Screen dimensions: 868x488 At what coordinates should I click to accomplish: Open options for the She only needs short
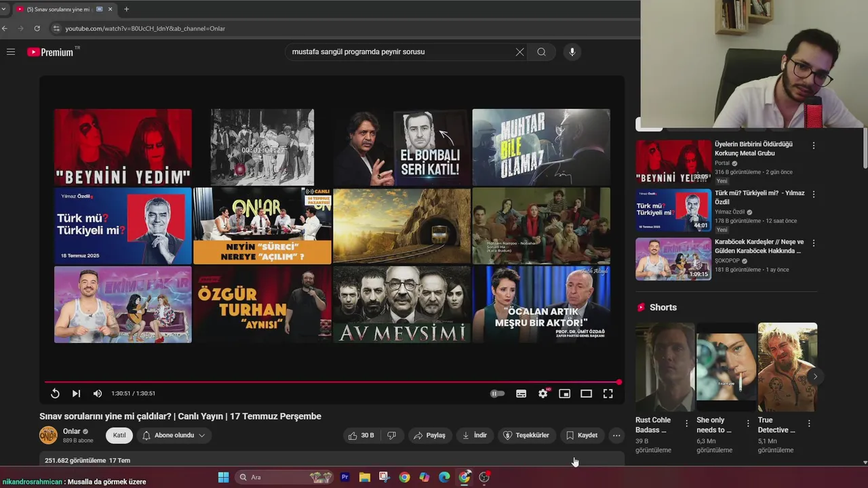pos(748,424)
